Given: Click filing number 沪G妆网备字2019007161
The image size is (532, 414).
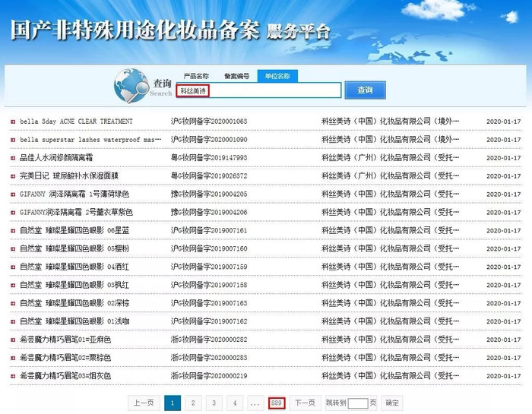Looking at the screenshot, I should (x=209, y=231).
